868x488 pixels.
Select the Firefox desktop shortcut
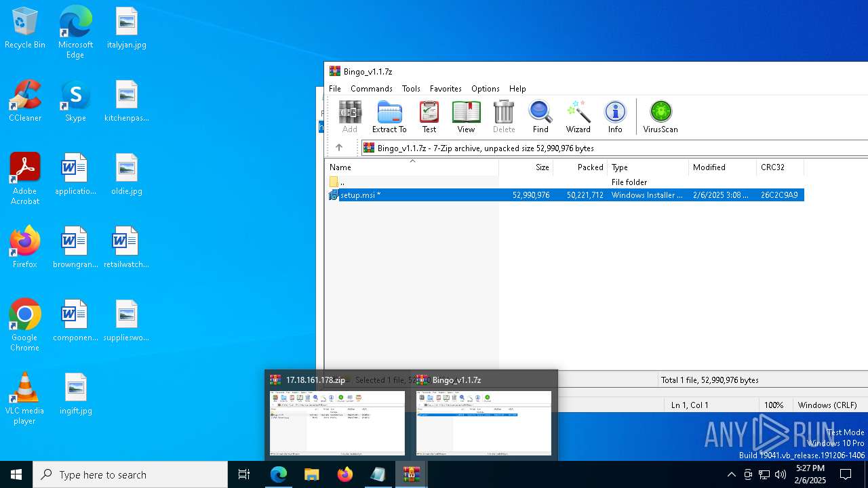(x=25, y=248)
